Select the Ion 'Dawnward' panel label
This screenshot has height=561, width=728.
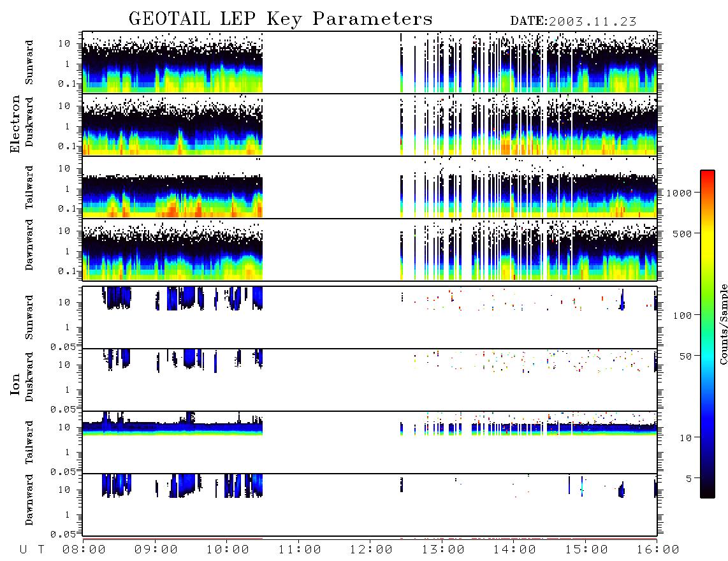point(29,500)
